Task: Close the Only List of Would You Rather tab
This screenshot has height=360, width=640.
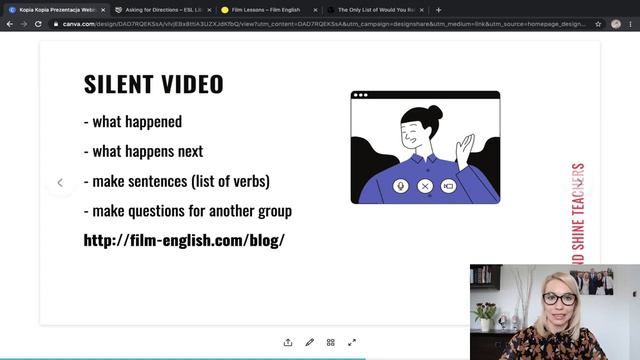Action: pos(422,10)
